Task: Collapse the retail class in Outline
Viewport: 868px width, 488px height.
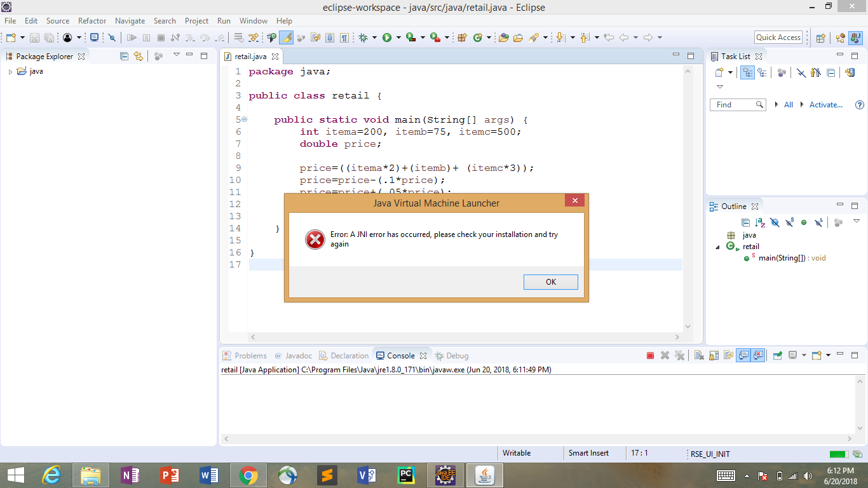Action: pos(718,247)
